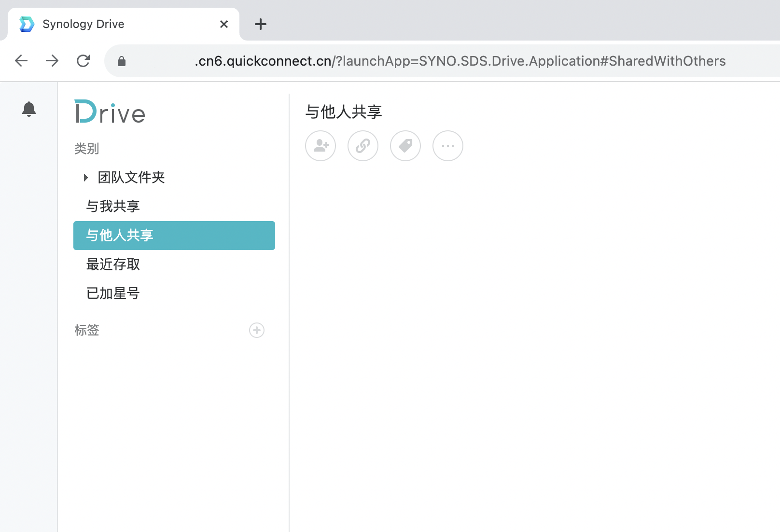The image size is (780, 532).
Task: Open a new browser tab
Action: [x=261, y=24]
